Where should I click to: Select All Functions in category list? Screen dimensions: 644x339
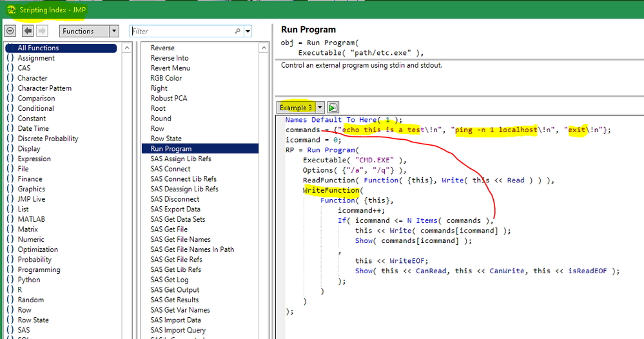[38, 48]
